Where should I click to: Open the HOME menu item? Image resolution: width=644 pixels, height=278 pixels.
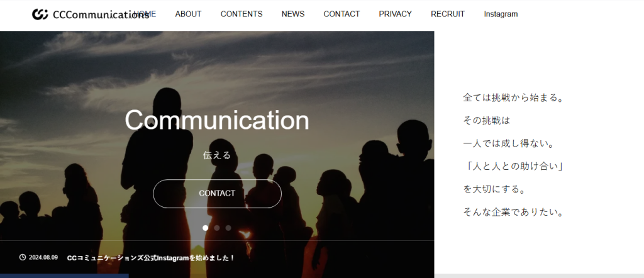point(145,14)
